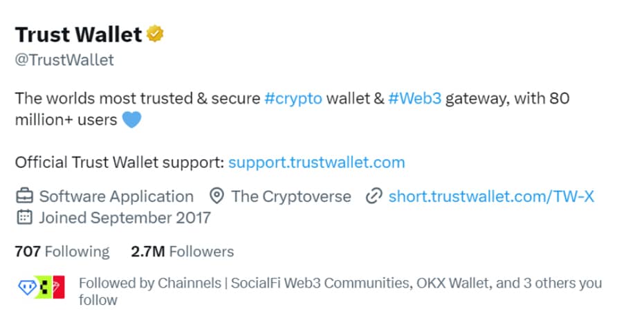
Task: Click the @TrustWallet handle
Action: [64, 60]
